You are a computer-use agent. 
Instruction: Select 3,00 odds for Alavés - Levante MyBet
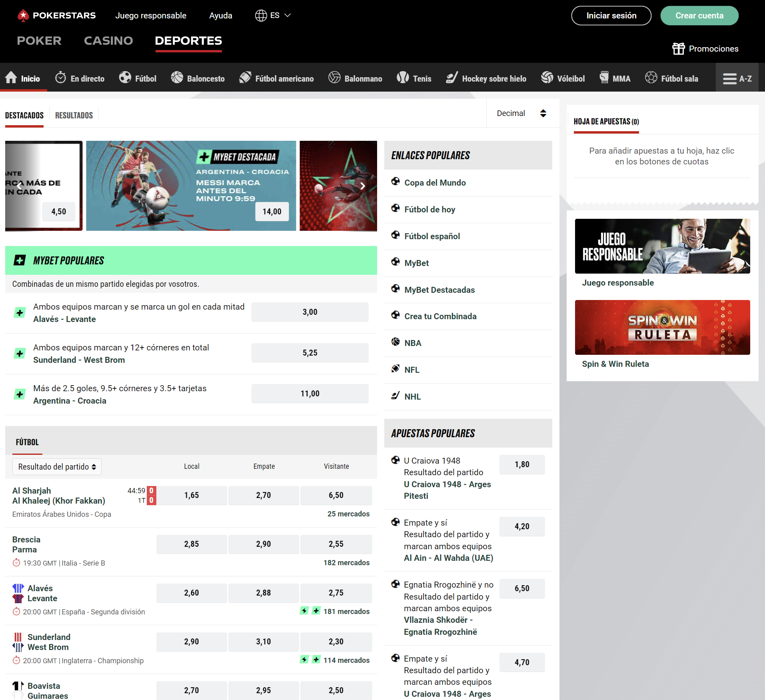tap(310, 312)
